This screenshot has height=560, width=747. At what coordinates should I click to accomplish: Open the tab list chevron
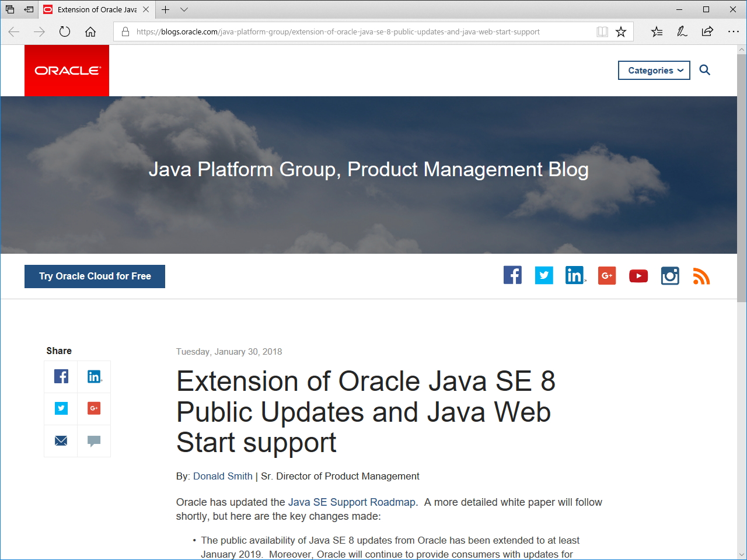184,9
